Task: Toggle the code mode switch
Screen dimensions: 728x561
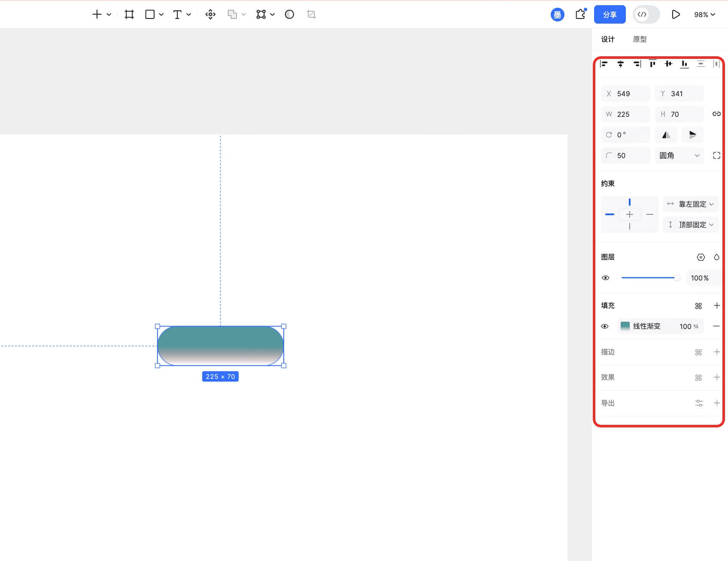Action: pyautogui.click(x=646, y=15)
